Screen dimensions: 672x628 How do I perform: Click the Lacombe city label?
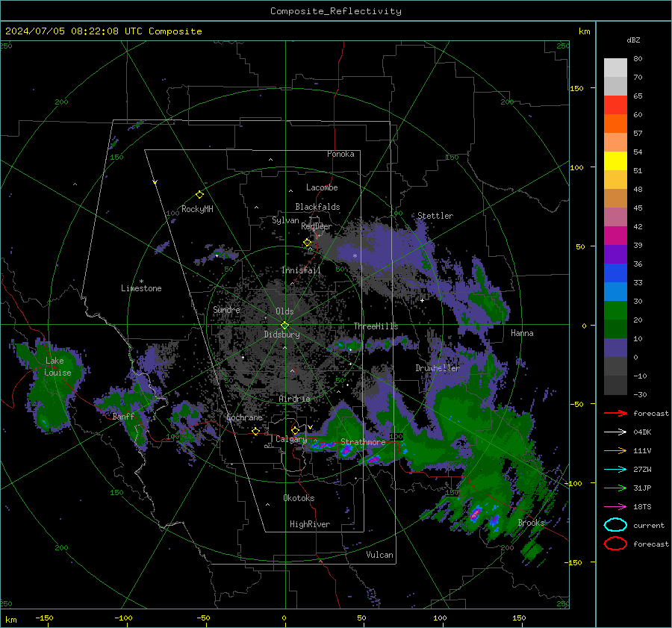[x=322, y=187]
